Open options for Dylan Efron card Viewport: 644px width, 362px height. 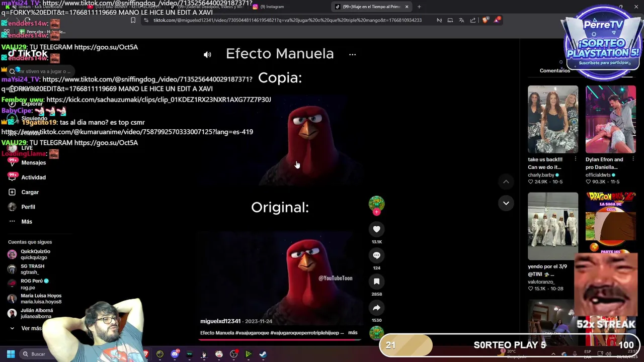(x=633, y=159)
